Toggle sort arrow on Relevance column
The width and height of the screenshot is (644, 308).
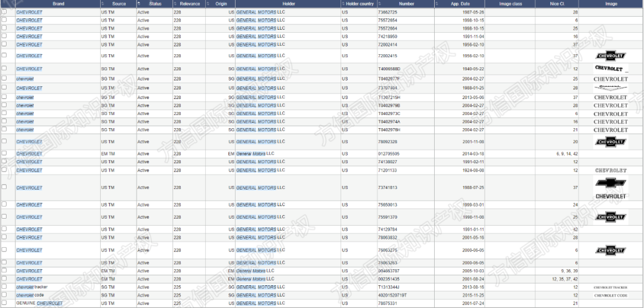point(175,4)
